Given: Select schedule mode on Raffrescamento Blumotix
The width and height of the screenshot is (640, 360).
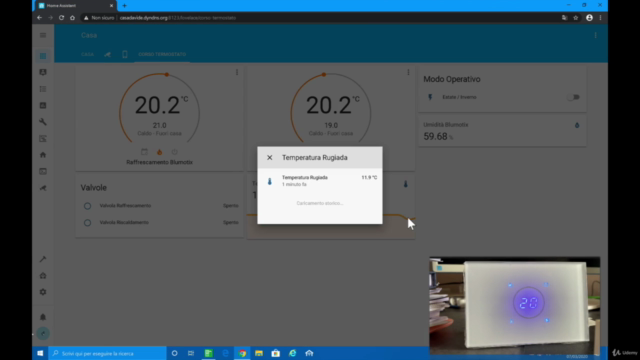Looking at the screenshot, I should 144,152.
